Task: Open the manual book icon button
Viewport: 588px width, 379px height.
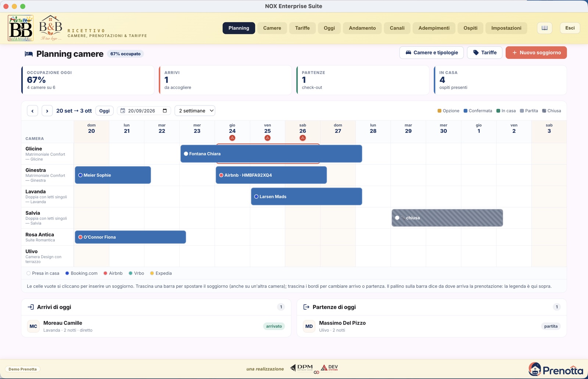Action: click(545, 28)
